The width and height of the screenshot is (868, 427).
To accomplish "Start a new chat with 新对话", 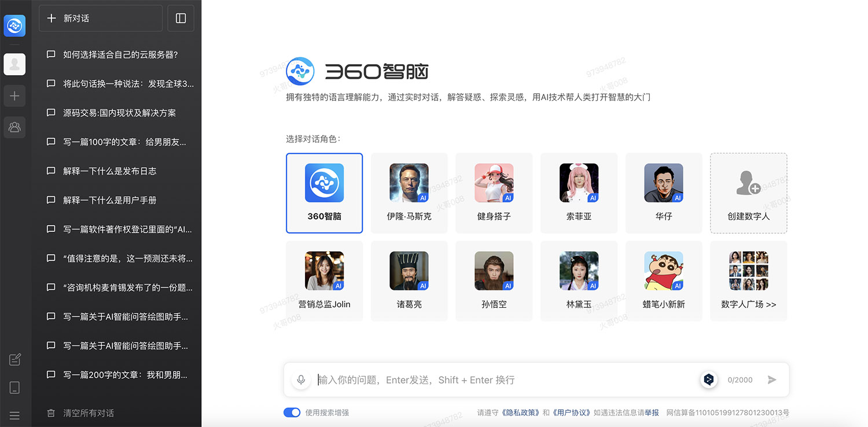I will pos(101,19).
